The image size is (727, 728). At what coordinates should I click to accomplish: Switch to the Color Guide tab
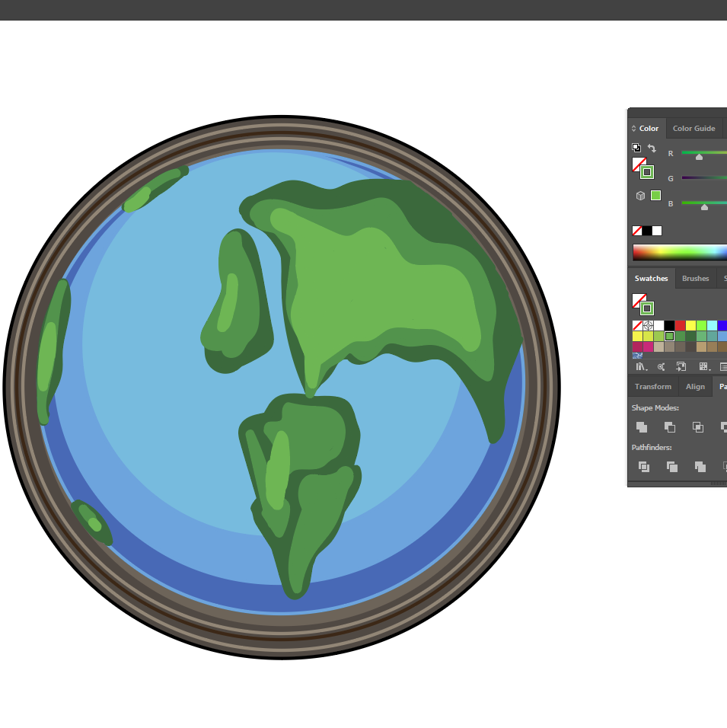[x=694, y=129]
